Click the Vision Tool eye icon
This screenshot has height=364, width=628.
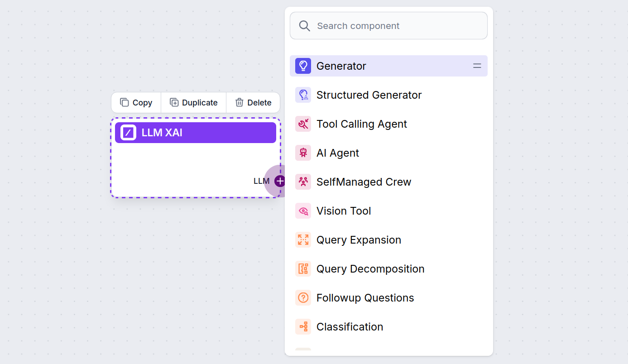(x=303, y=211)
